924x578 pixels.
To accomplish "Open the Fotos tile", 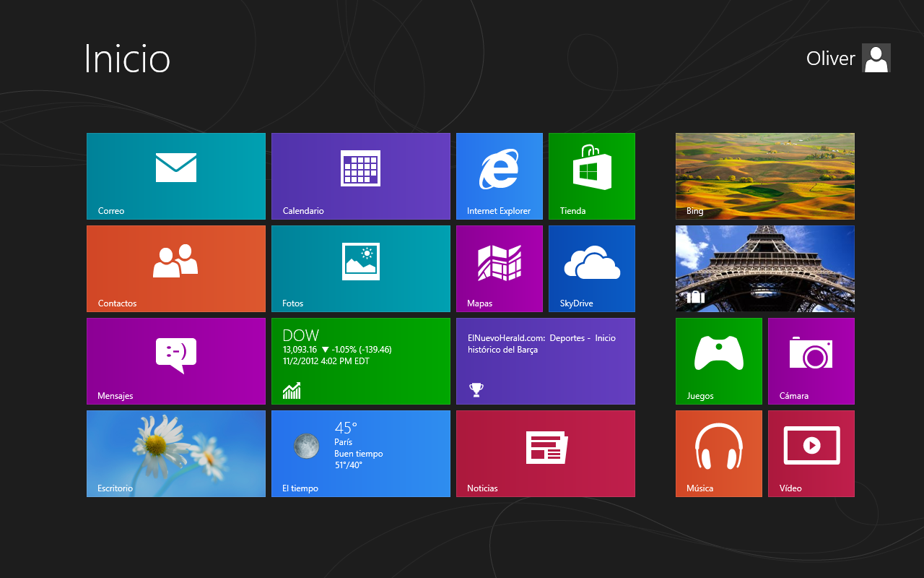I will pyautogui.click(x=361, y=269).
